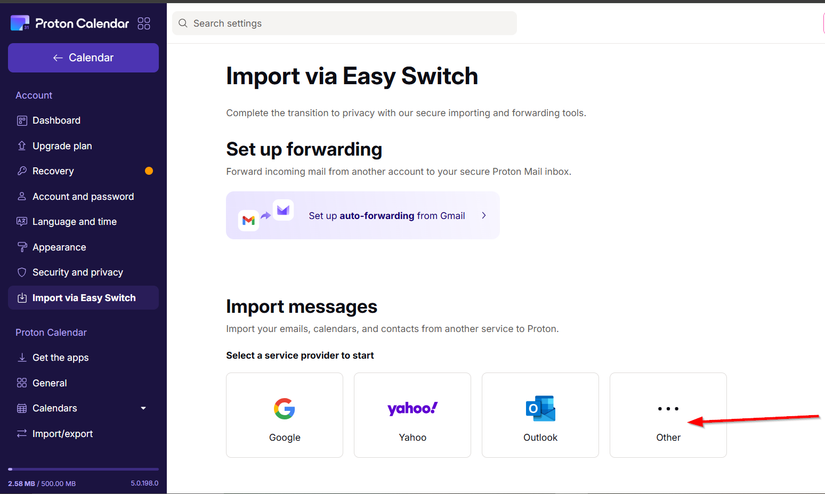Click the Import messages heading

click(301, 307)
